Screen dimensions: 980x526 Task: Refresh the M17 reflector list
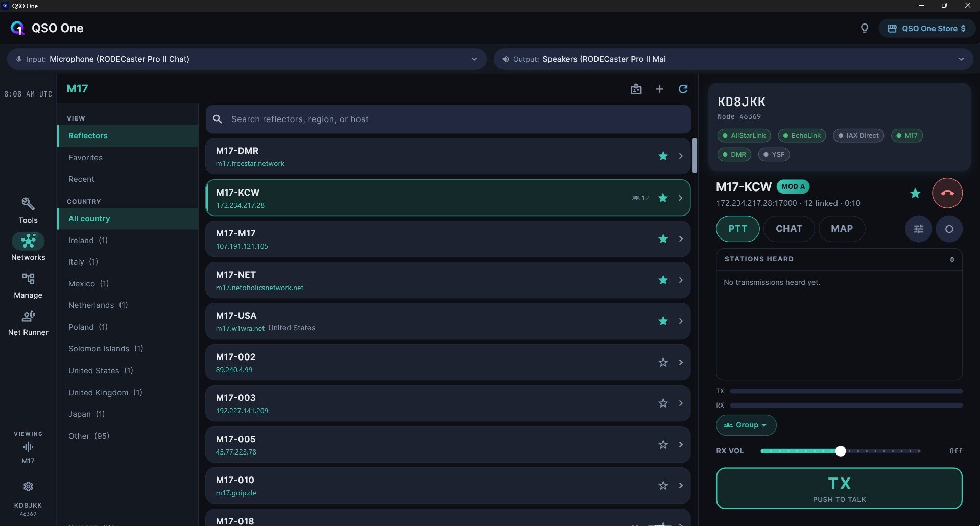click(683, 89)
